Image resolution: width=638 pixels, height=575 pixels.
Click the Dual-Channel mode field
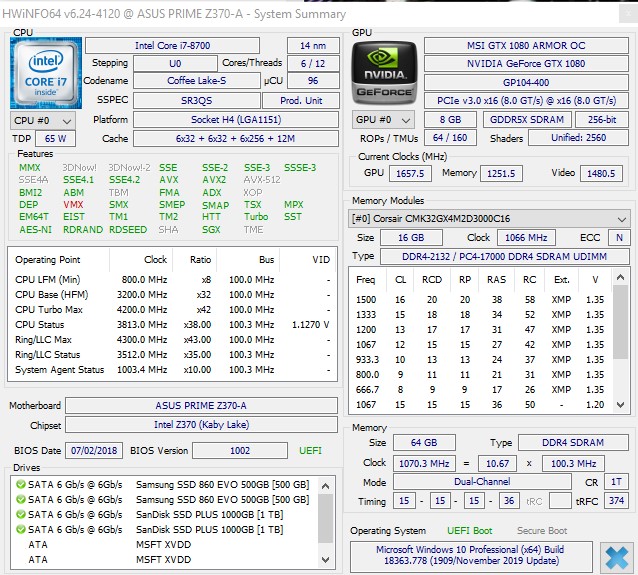coord(482,482)
